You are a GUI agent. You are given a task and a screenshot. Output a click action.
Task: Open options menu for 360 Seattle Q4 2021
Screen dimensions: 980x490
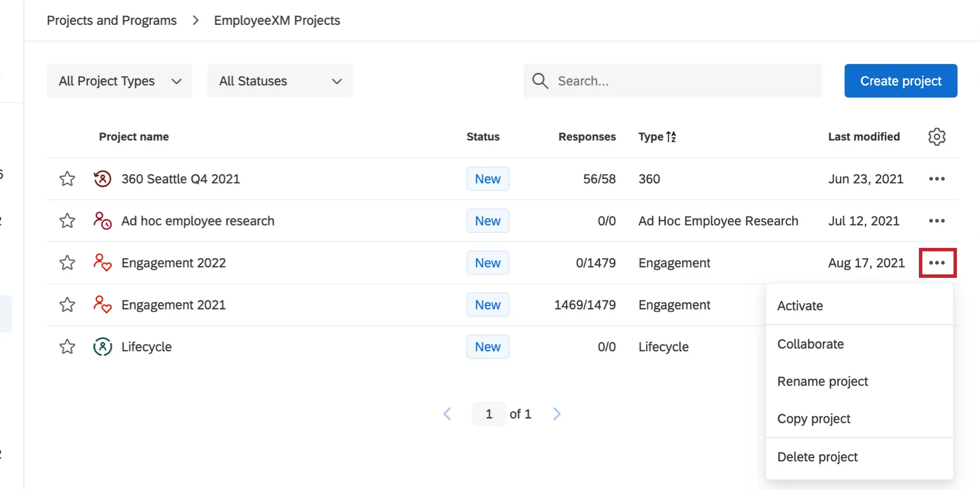click(x=937, y=179)
